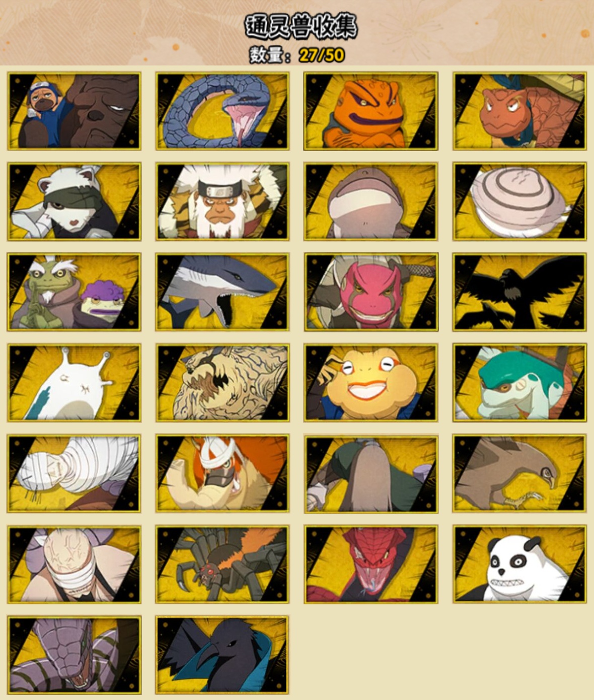Open the smiling yellow toad card
This screenshot has height=700, width=594.
(x=371, y=383)
